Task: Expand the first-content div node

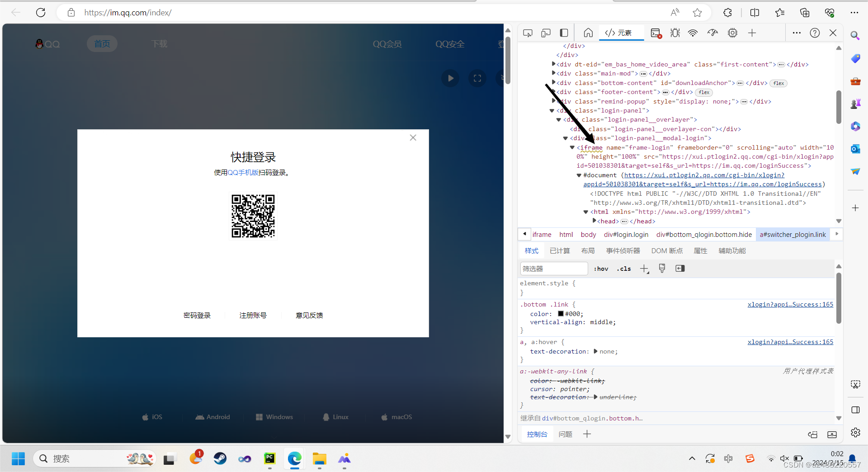Action: (x=553, y=64)
